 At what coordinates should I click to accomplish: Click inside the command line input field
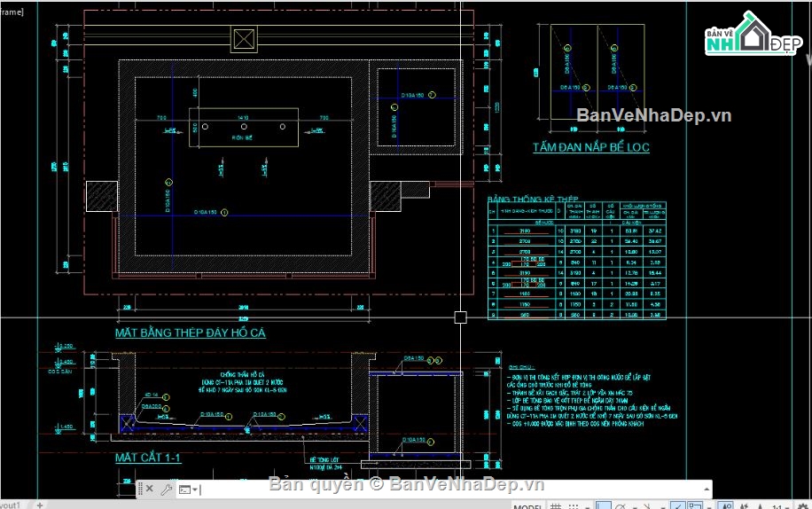(x=443, y=489)
